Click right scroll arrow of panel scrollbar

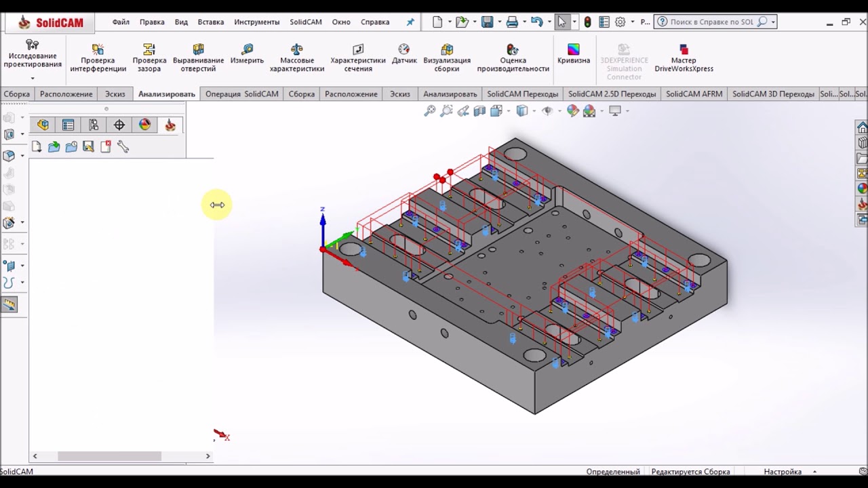(x=208, y=456)
